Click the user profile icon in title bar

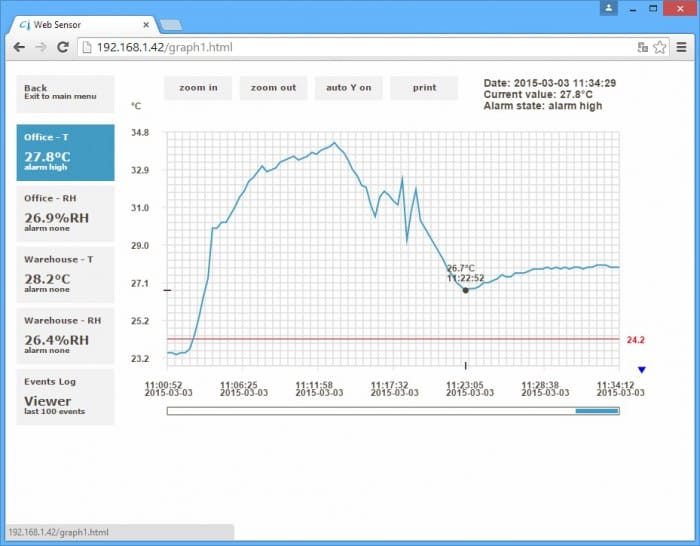608,8
